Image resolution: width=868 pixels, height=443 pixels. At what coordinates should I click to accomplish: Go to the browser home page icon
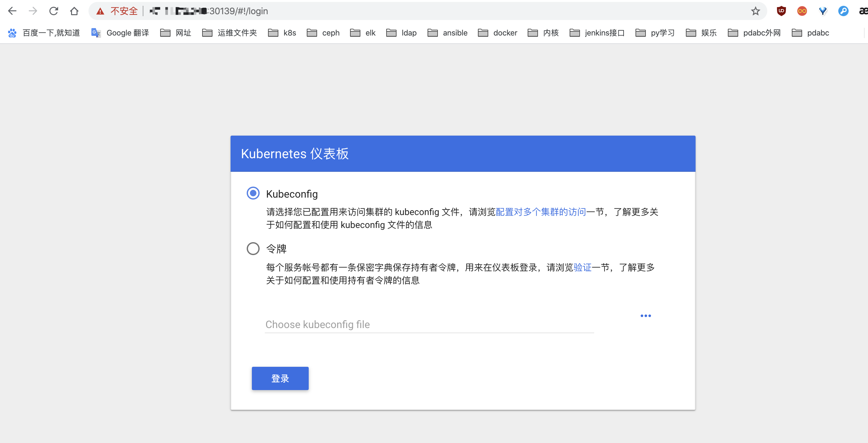click(74, 11)
